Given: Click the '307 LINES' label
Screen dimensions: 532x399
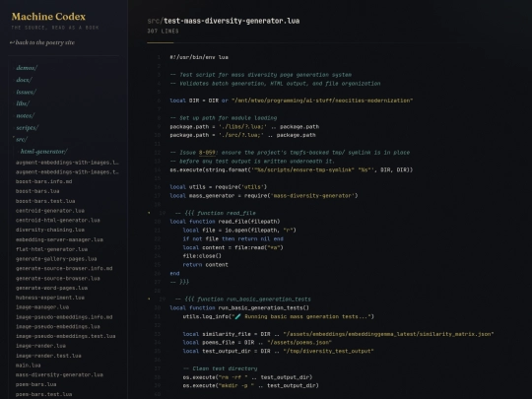Looking at the screenshot, I should click(163, 31).
